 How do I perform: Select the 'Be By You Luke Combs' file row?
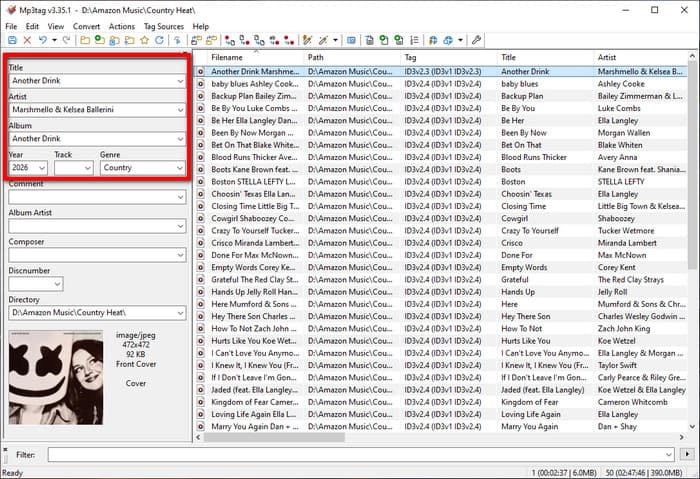441,108
